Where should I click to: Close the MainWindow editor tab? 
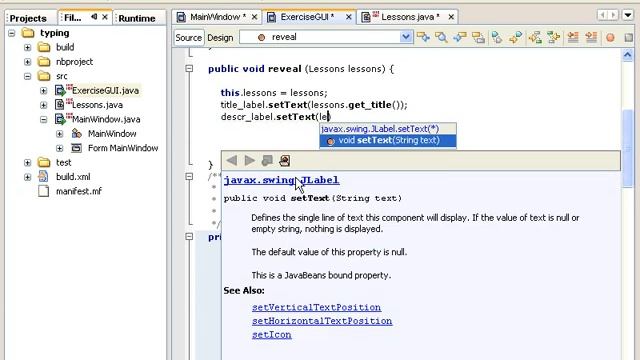[254, 17]
